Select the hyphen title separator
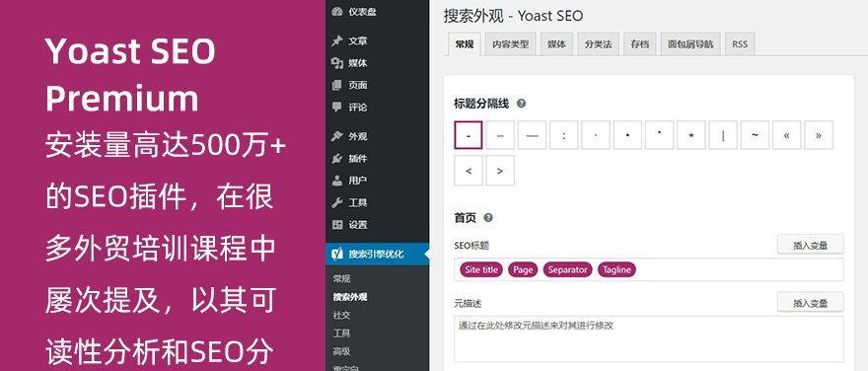 469,135
